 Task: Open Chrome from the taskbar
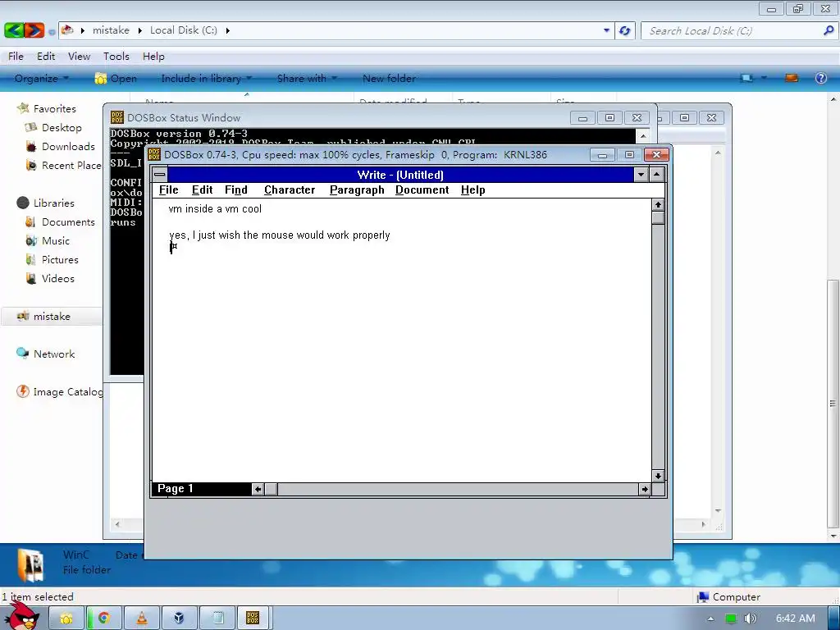[104, 619]
